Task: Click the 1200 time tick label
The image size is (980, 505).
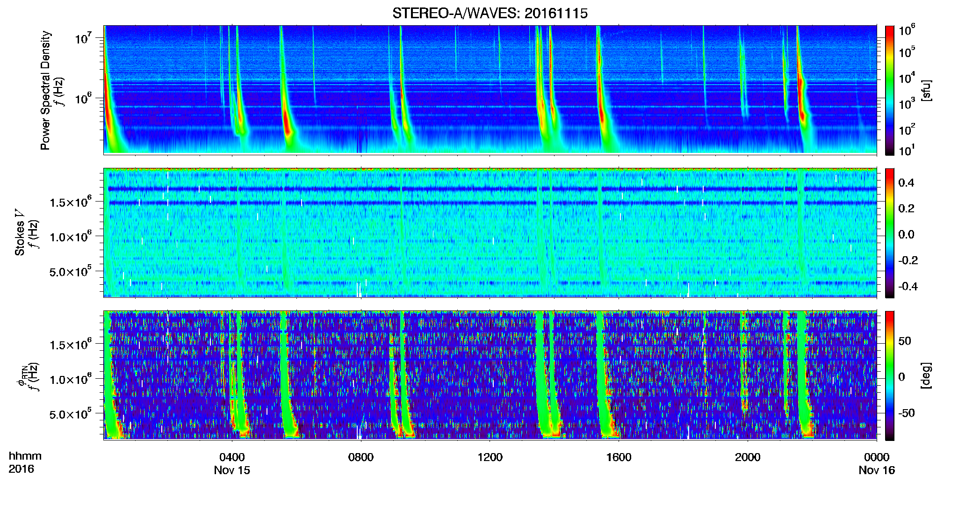Action: (490, 457)
